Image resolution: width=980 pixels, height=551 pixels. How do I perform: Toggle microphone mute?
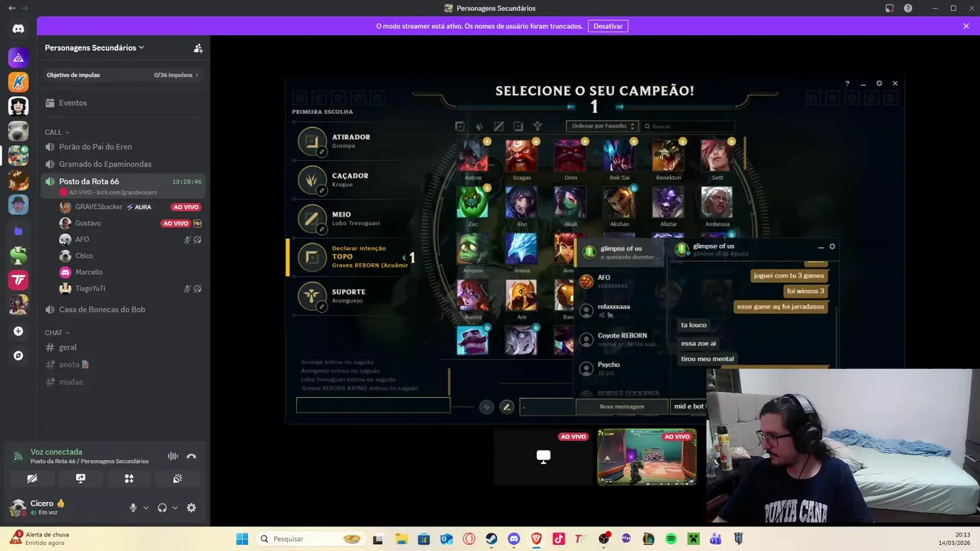point(133,507)
